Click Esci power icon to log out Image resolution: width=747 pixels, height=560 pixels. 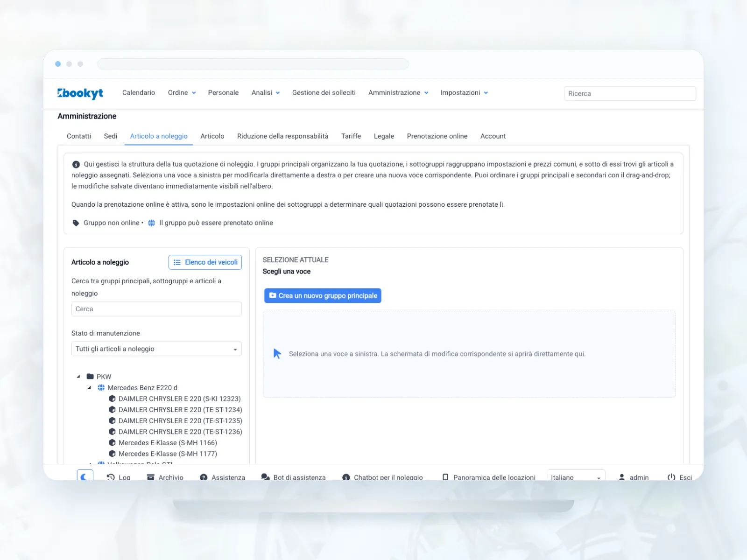click(671, 477)
